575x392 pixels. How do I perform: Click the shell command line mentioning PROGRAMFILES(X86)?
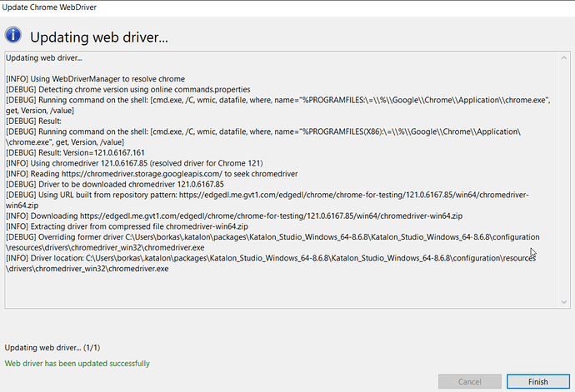tap(250, 131)
